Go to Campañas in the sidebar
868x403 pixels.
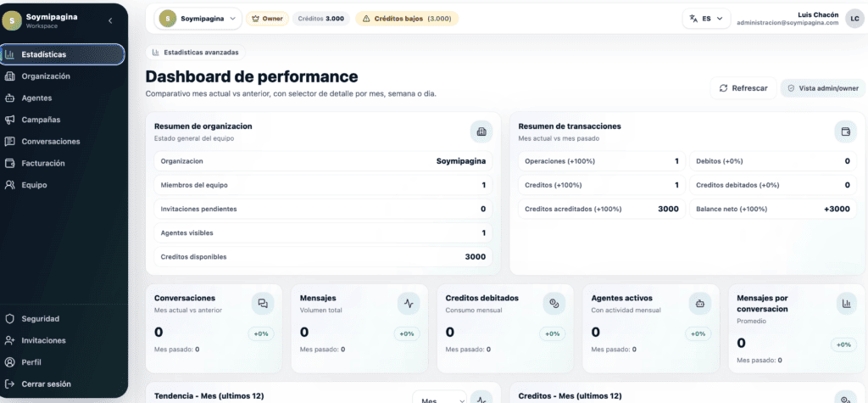42,120
